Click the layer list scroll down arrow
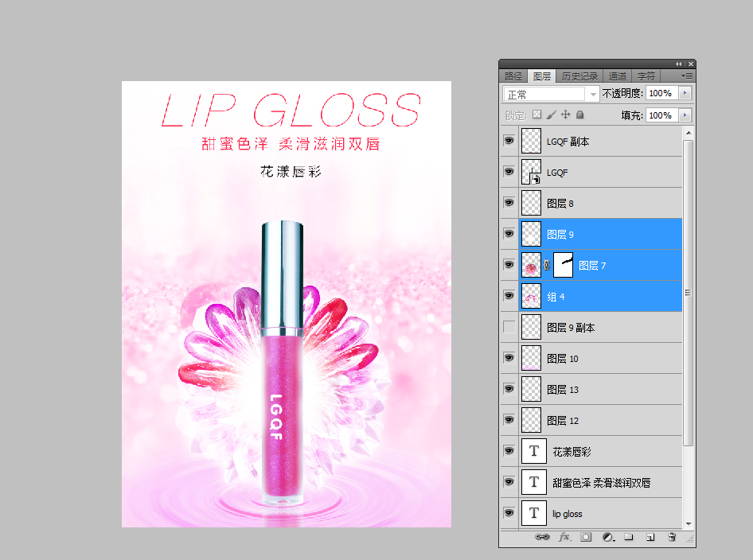The image size is (753, 560). [x=689, y=524]
